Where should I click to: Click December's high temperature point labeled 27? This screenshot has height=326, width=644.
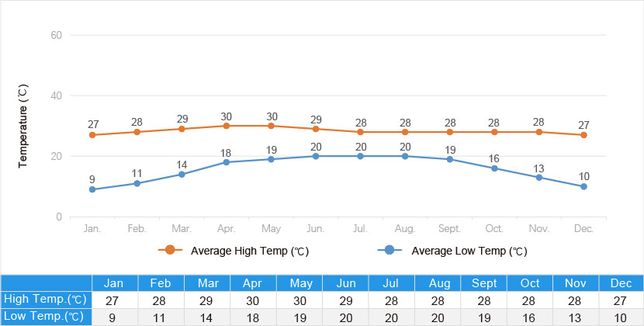(583, 135)
